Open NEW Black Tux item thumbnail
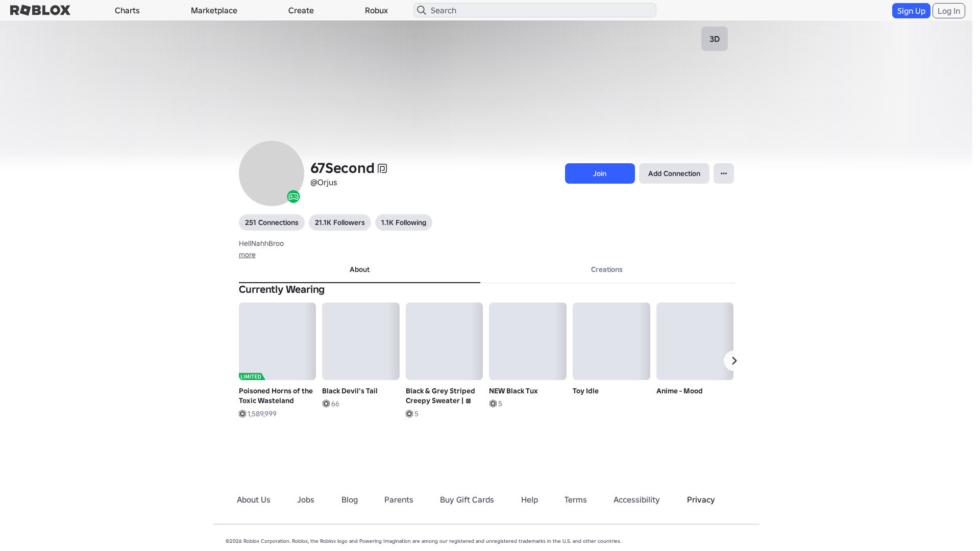Screen dimensions: 980x551 528,341
